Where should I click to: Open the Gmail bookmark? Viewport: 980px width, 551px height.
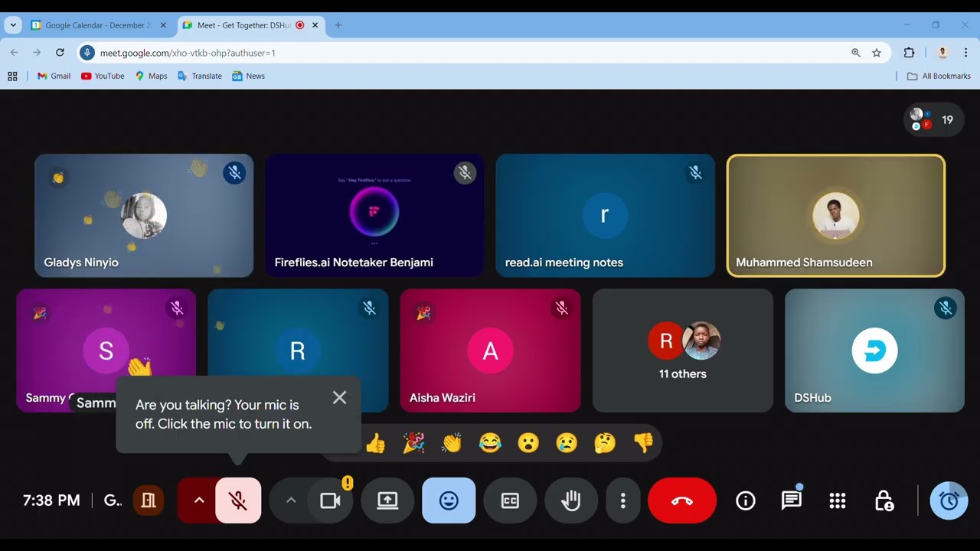[x=54, y=76]
